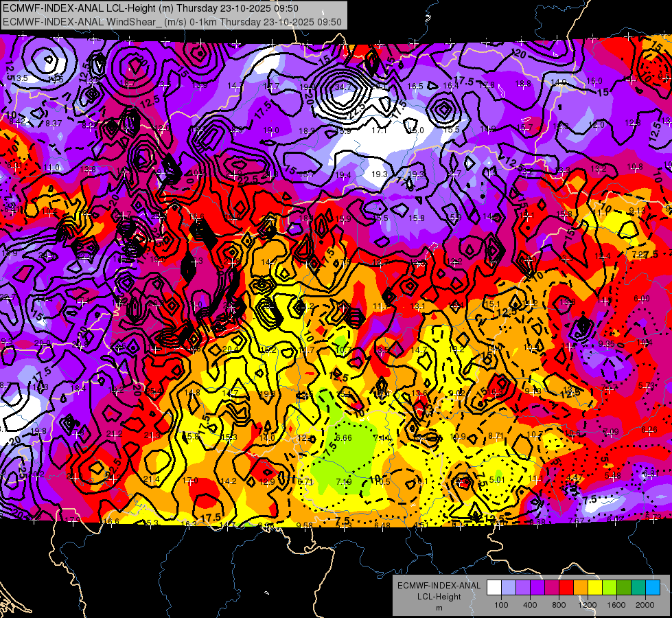Viewport: 672px width, 618px height.
Task: Click the '6.66' value in the green area
Action: [344, 438]
